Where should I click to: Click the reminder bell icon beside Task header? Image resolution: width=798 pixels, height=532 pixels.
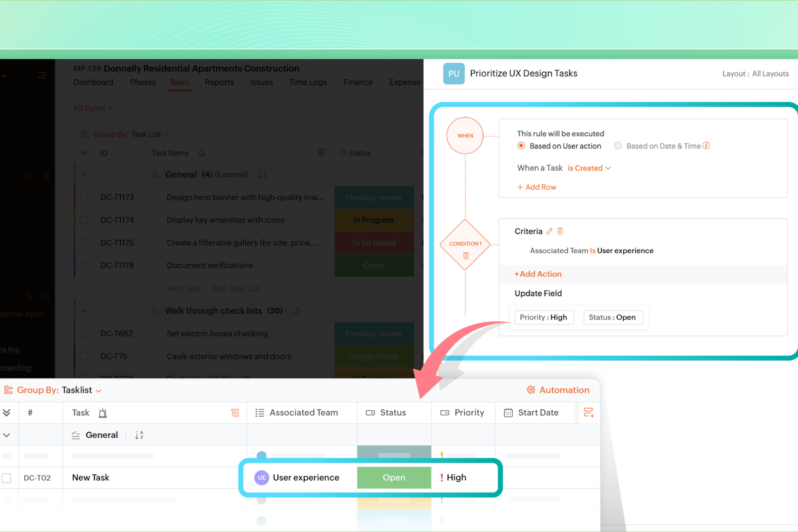tap(103, 413)
